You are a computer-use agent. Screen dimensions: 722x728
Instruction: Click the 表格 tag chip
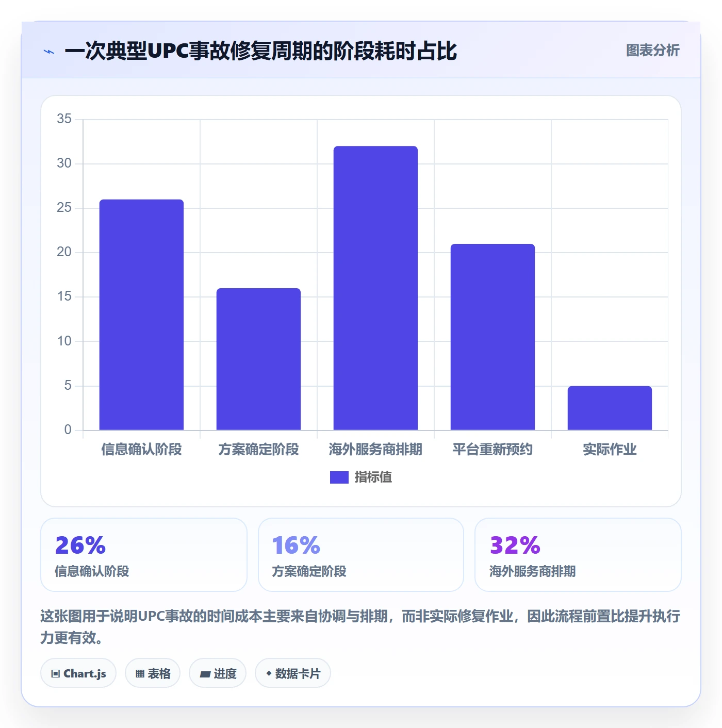(153, 673)
